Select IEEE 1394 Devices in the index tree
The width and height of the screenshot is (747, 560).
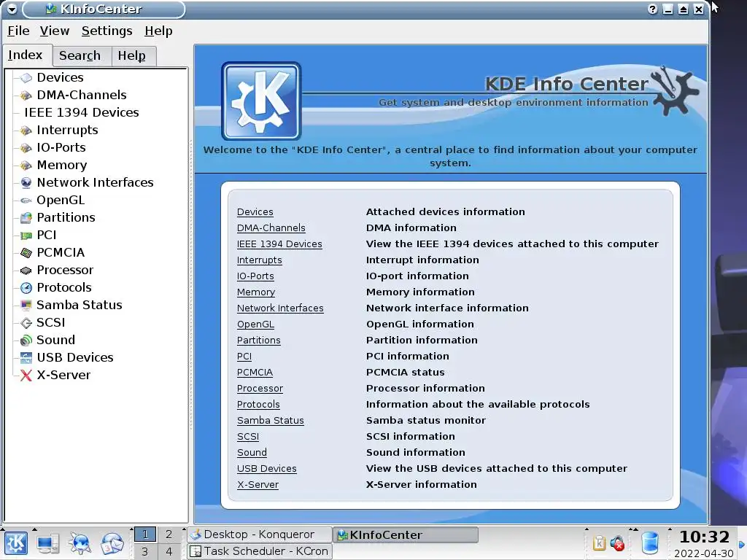tap(82, 113)
